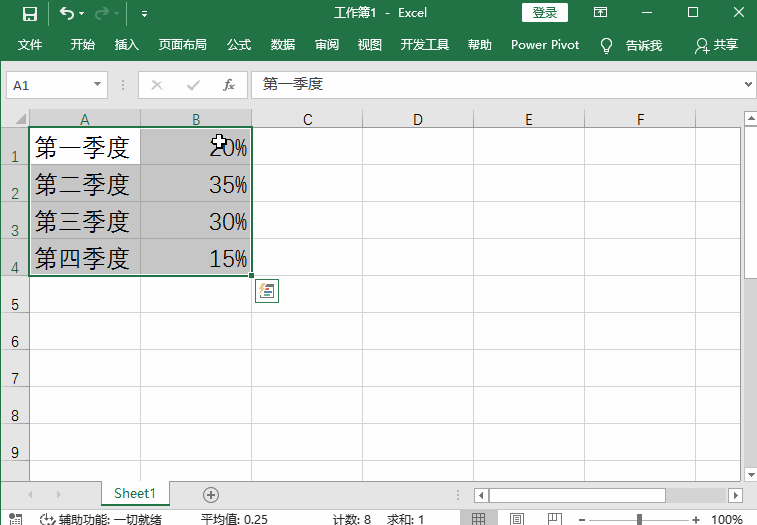Click the previous sheet navigation arrow
The height and width of the screenshot is (525, 757).
coord(30,495)
